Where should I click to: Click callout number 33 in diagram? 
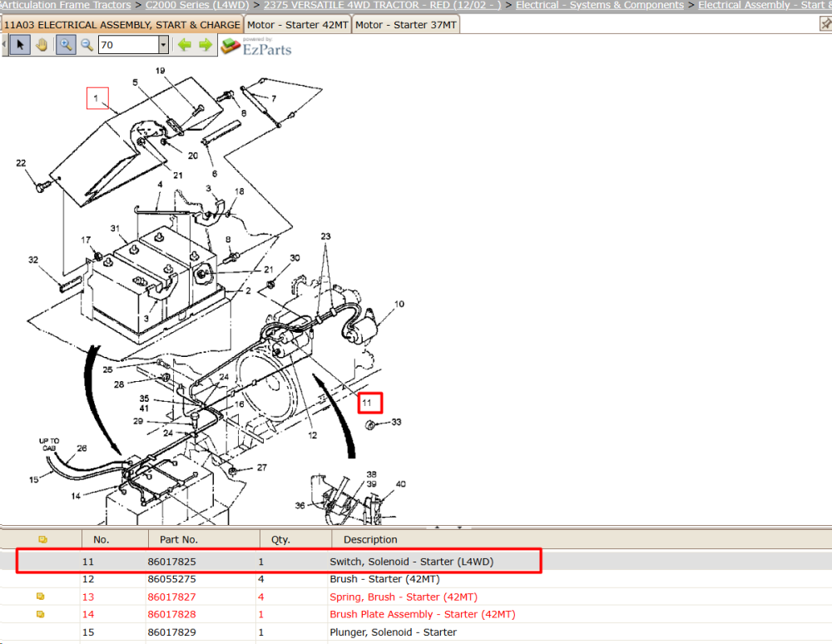(396, 422)
